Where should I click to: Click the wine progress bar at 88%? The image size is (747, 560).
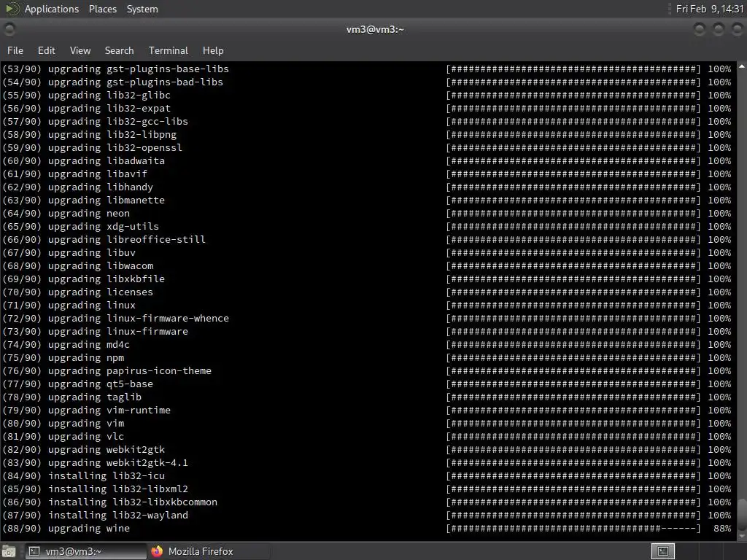pos(573,529)
